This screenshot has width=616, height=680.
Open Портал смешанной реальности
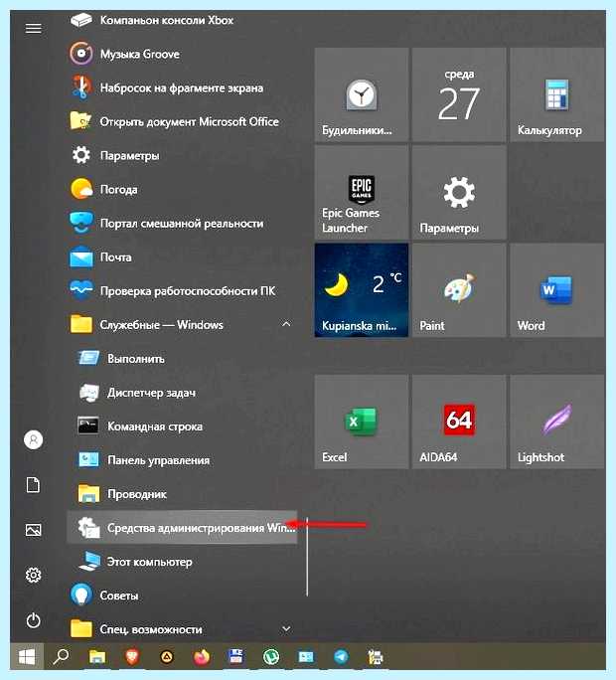pyautogui.click(x=182, y=223)
